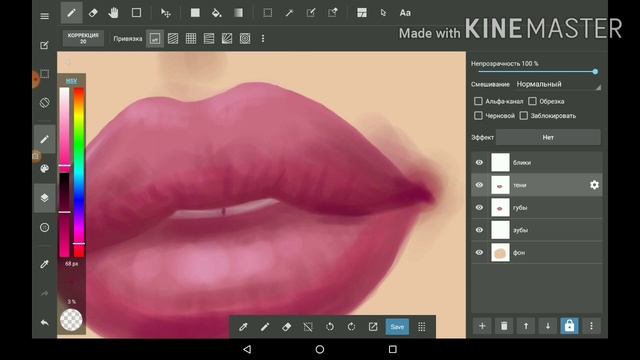Tap the Android back navigation button
This screenshot has height=360, width=640.
tap(247, 349)
